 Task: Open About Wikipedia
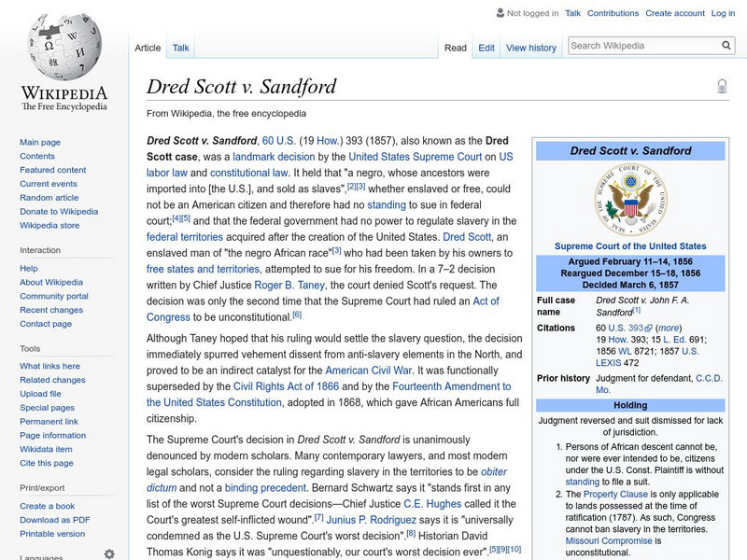pyautogui.click(x=51, y=282)
